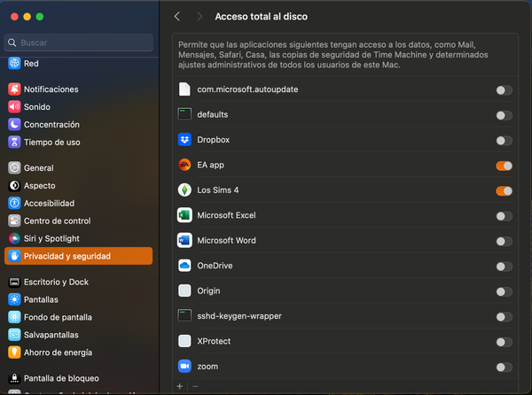The image size is (532, 395).
Task: Click the Concentración moon icon
Action: (14, 124)
